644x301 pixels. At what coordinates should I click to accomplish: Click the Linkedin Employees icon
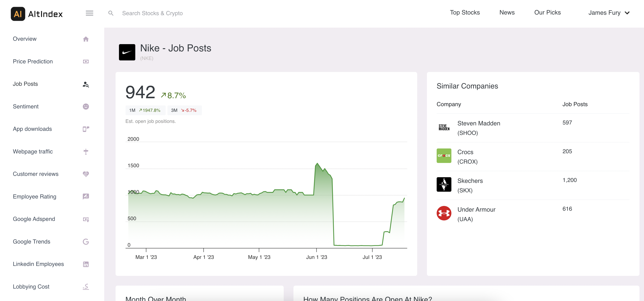tap(86, 264)
